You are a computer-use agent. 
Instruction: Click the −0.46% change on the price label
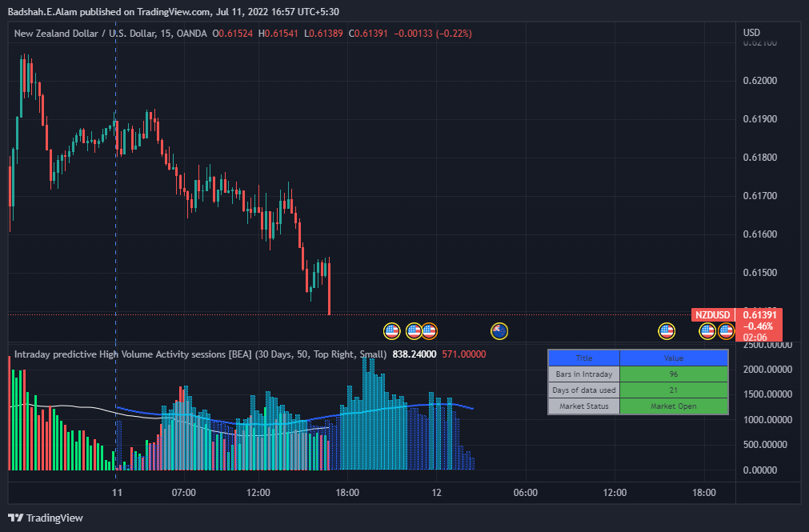[x=758, y=326]
